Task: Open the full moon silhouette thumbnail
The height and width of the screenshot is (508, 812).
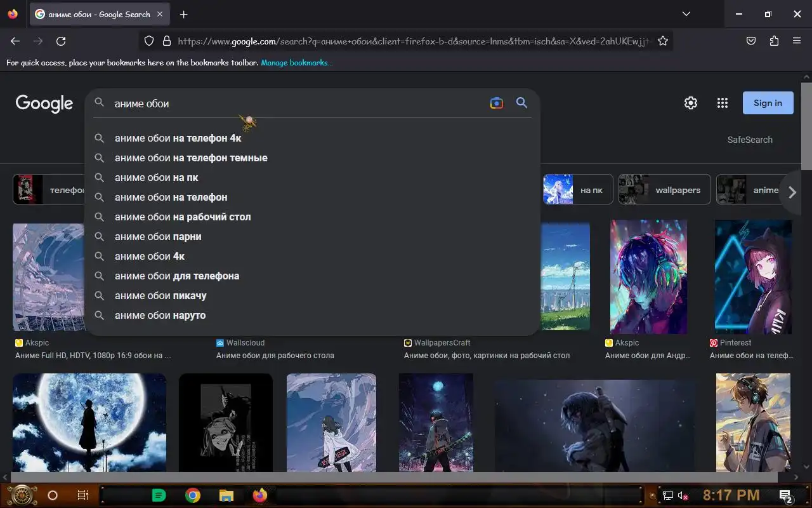Action: (89, 422)
